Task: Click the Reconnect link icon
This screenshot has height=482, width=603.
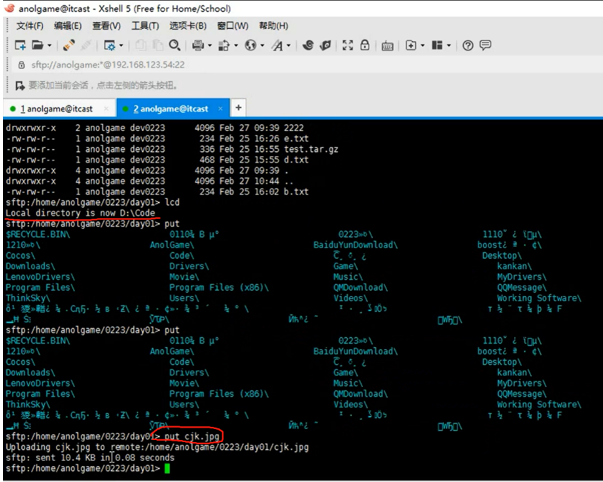Action: pos(68,45)
